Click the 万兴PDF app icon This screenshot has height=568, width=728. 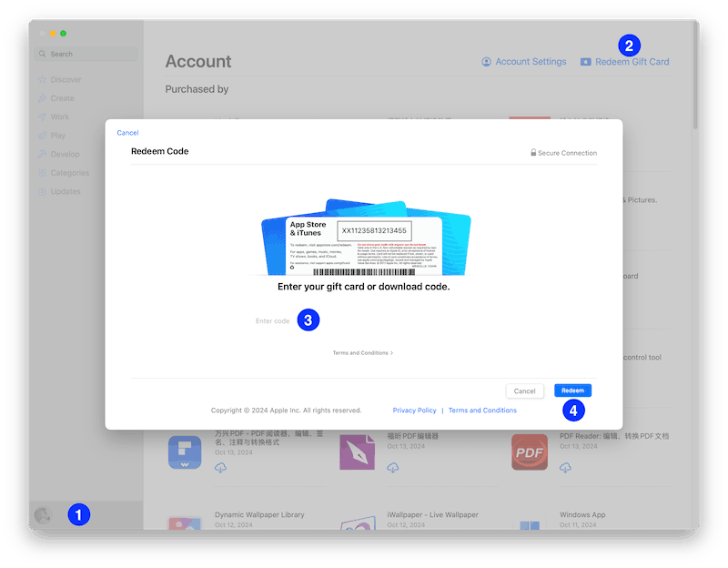tap(185, 451)
